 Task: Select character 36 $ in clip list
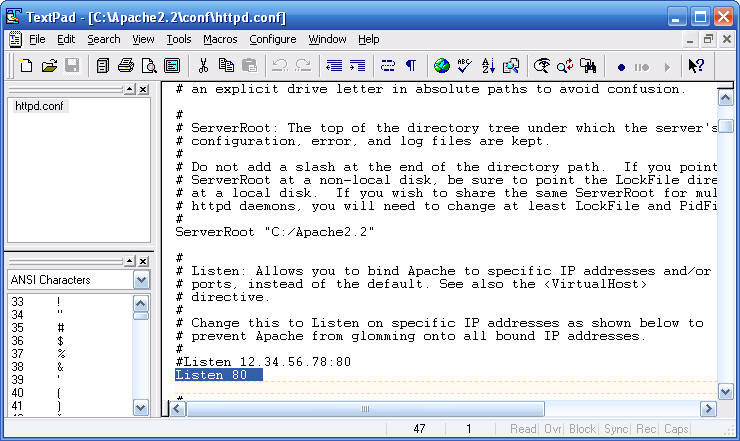click(71, 340)
